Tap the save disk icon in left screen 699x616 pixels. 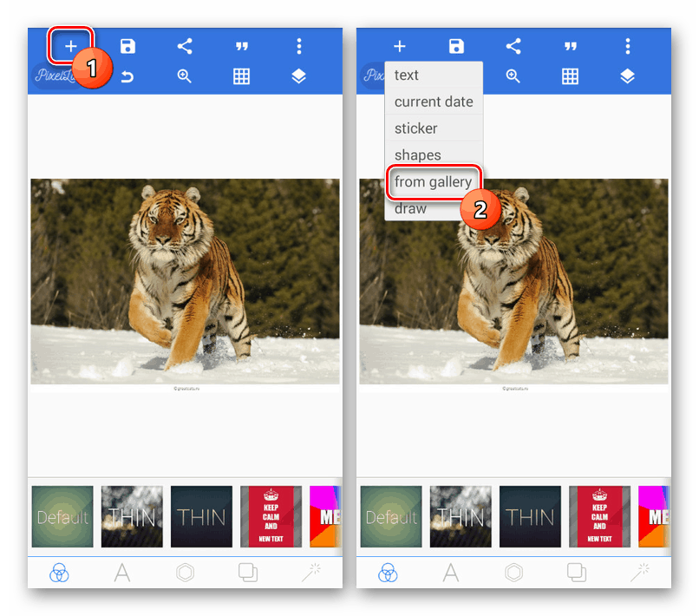[x=127, y=46]
